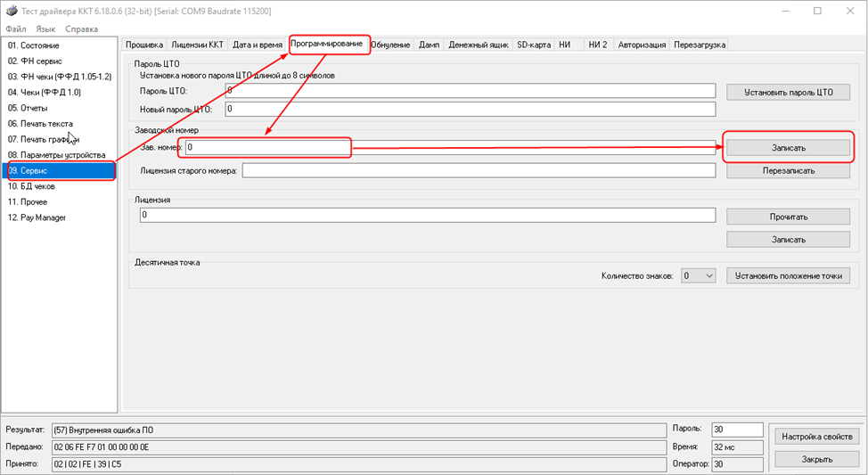This screenshot has height=475, width=868.
Task: Open the Файл menu
Action: tap(16, 29)
